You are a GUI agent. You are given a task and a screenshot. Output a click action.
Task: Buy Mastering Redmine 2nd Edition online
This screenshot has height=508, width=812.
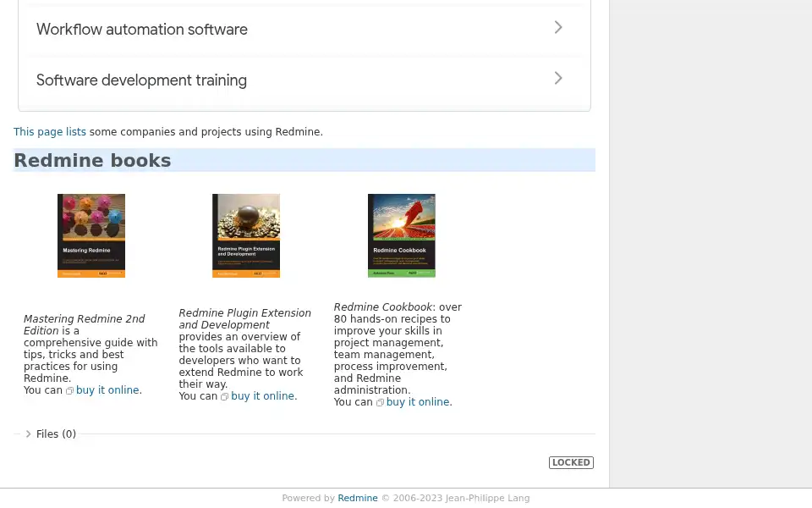[107, 390]
